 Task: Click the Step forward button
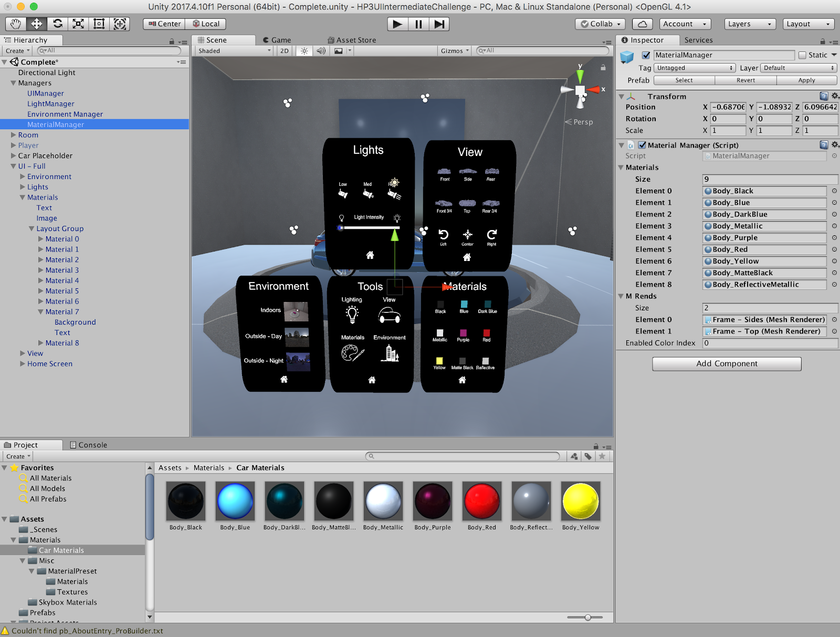point(439,24)
